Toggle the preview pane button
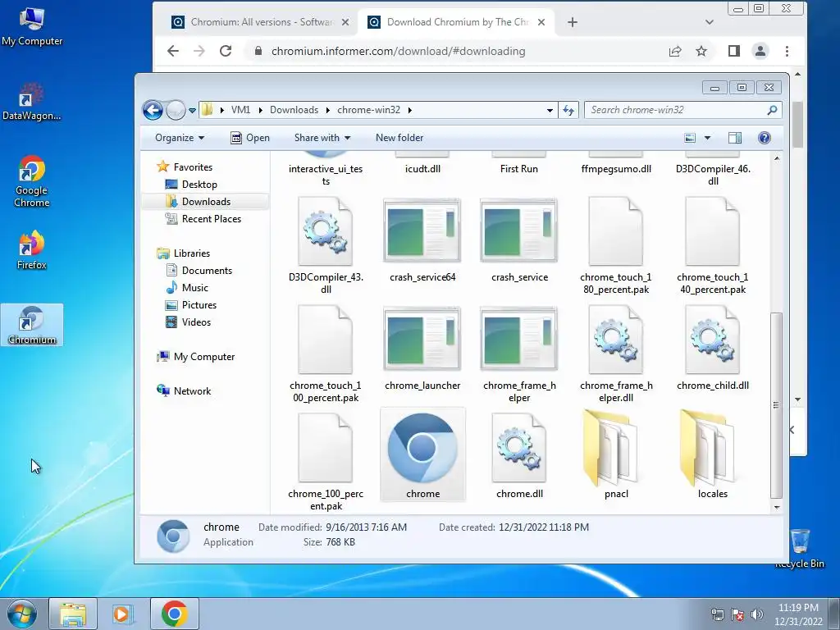The image size is (840, 630). (735, 138)
